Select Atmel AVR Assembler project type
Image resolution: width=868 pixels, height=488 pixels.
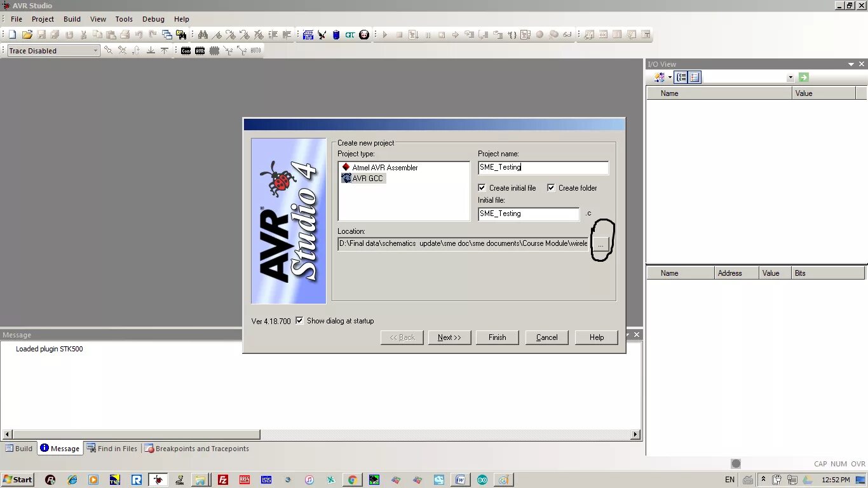coord(380,168)
